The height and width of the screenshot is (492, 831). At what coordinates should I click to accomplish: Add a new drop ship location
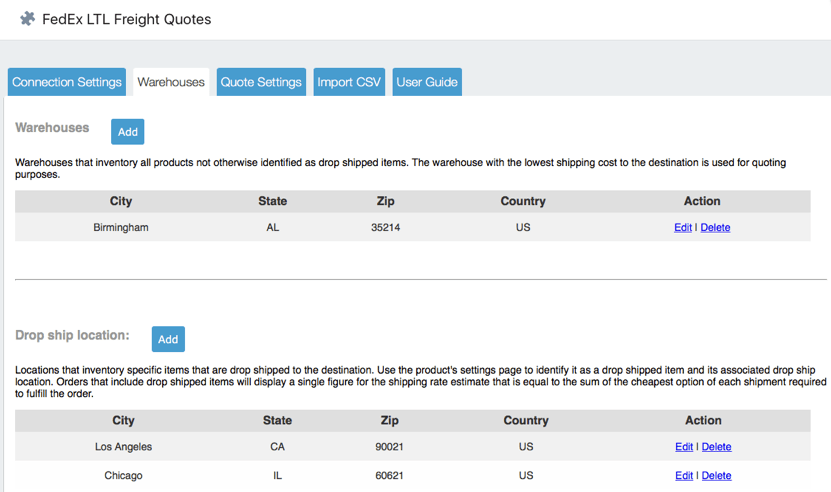pos(168,339)
